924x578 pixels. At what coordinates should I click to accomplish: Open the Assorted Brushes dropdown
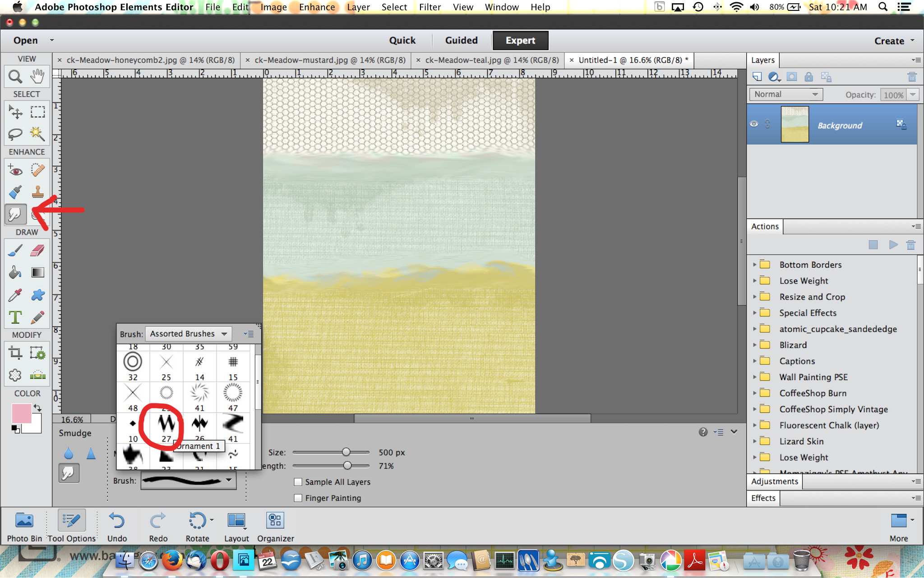click(x=188, y=334)
